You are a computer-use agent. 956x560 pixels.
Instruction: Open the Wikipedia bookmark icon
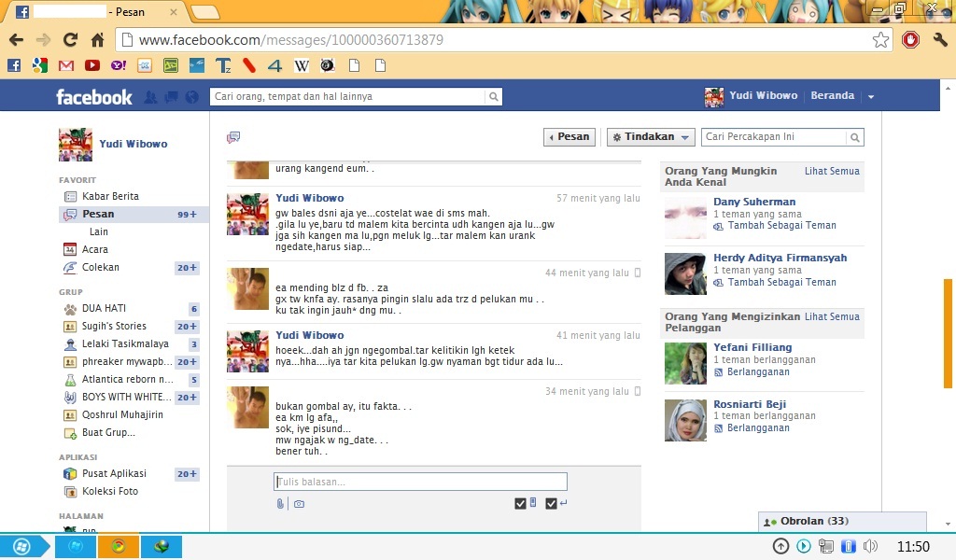pyautogui.click(x=302, y=65)
